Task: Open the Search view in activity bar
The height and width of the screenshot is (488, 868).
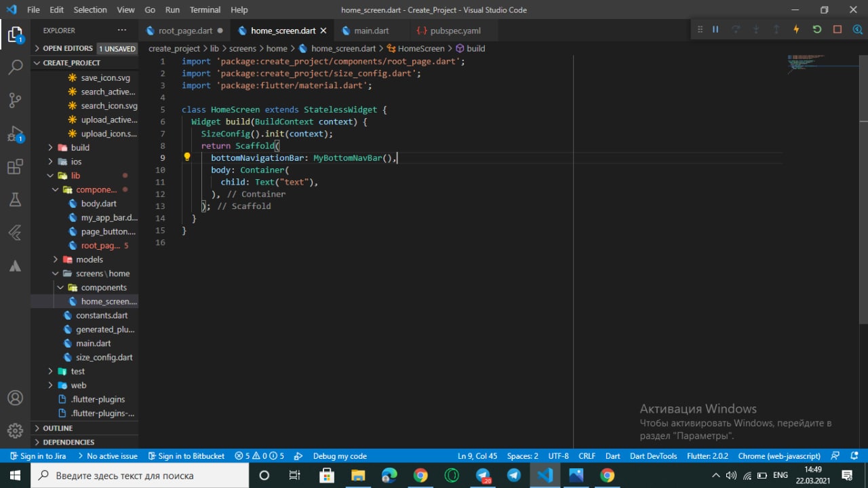Action: pyautogui.click(x=15, y=67)
